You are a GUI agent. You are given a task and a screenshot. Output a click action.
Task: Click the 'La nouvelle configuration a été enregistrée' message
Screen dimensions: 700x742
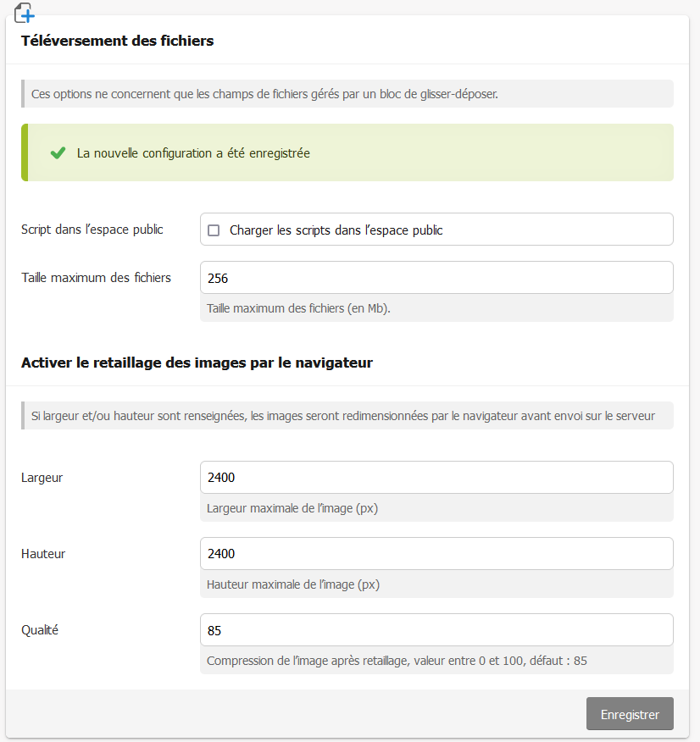193,153
